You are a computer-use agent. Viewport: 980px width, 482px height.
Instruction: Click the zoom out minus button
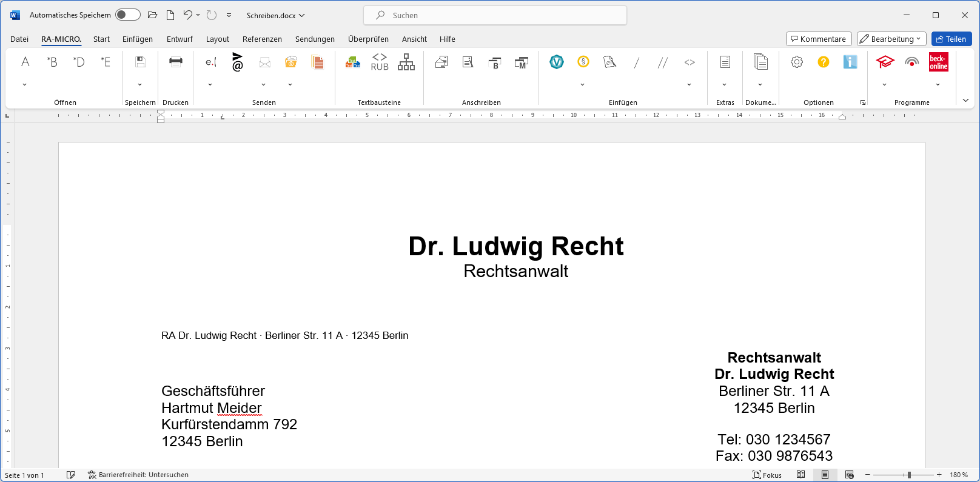(x=868, y=475)
